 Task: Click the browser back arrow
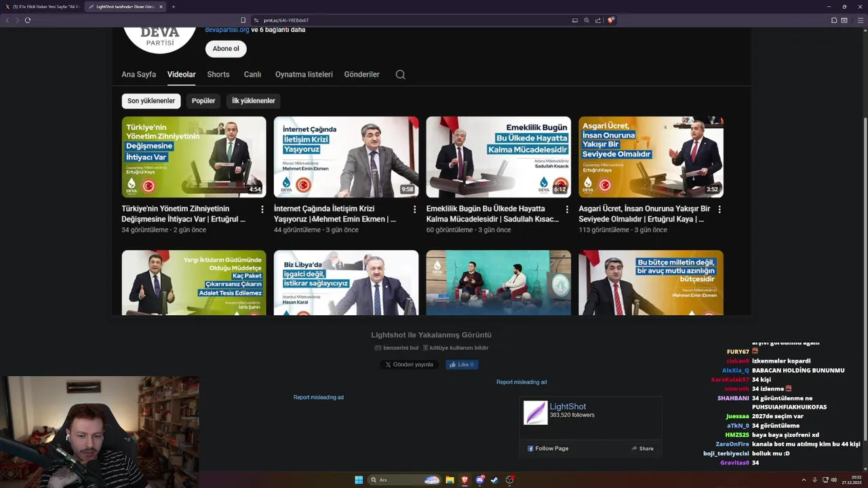tap(7, 20)
